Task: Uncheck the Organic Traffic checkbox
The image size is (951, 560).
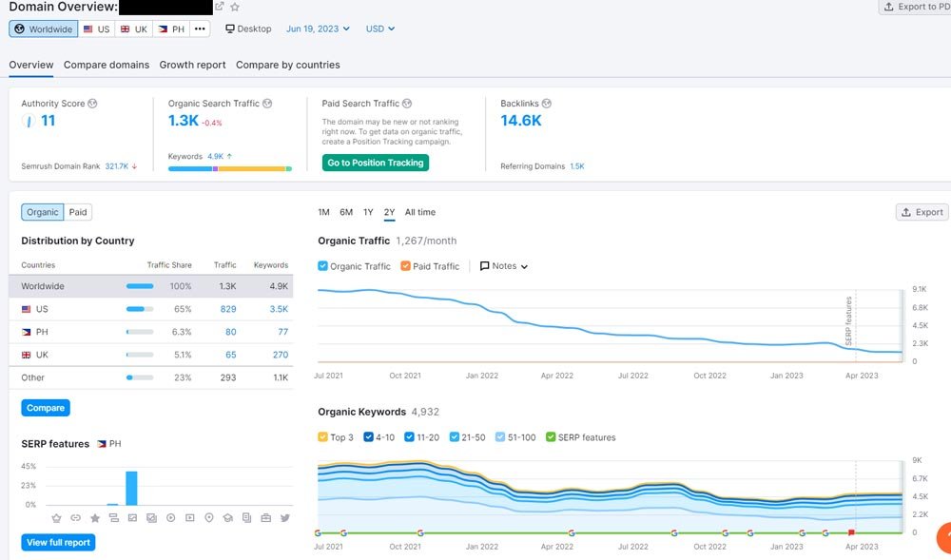Action: pyautogui.click(x=323, y=266)
